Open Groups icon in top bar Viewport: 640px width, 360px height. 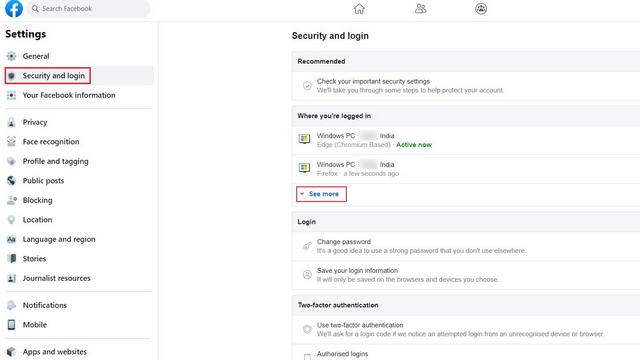481,9
